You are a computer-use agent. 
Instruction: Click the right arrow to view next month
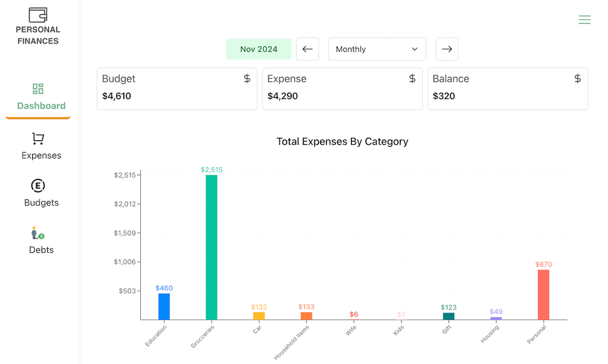446,49
